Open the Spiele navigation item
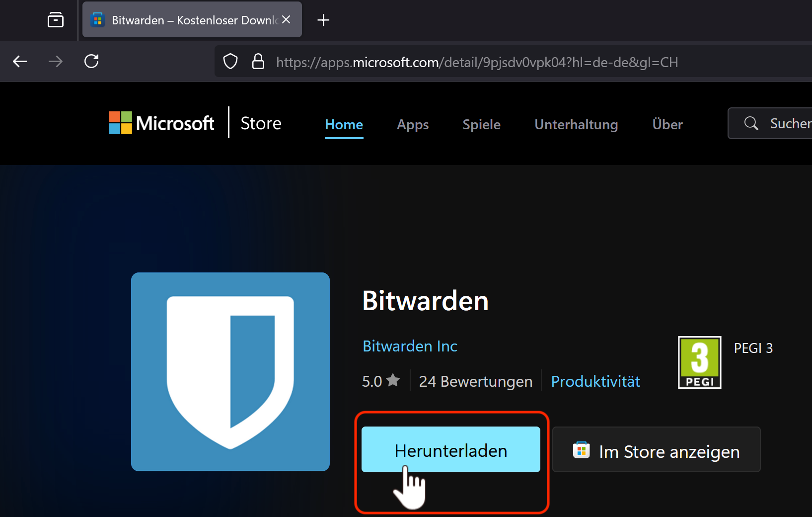 point(481,124)
